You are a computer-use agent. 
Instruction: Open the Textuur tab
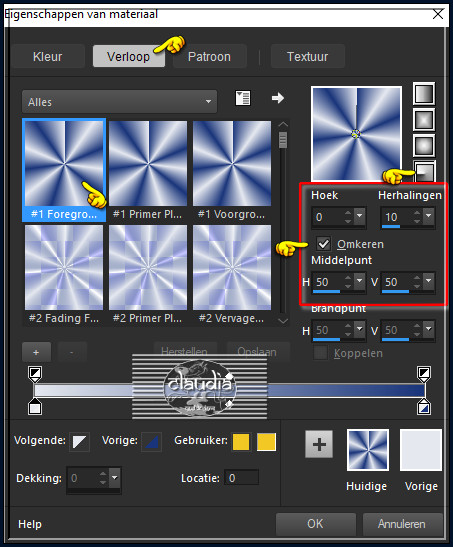[x=308, y=56]
